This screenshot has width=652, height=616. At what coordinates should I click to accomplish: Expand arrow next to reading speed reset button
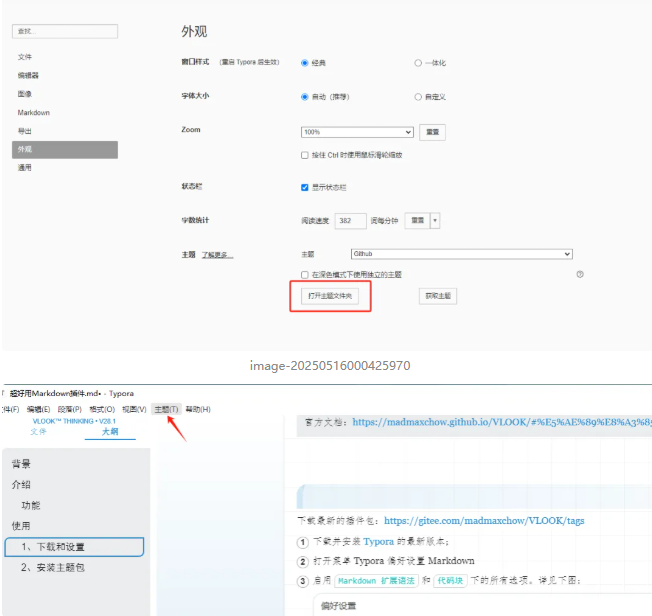click(435, 220)
